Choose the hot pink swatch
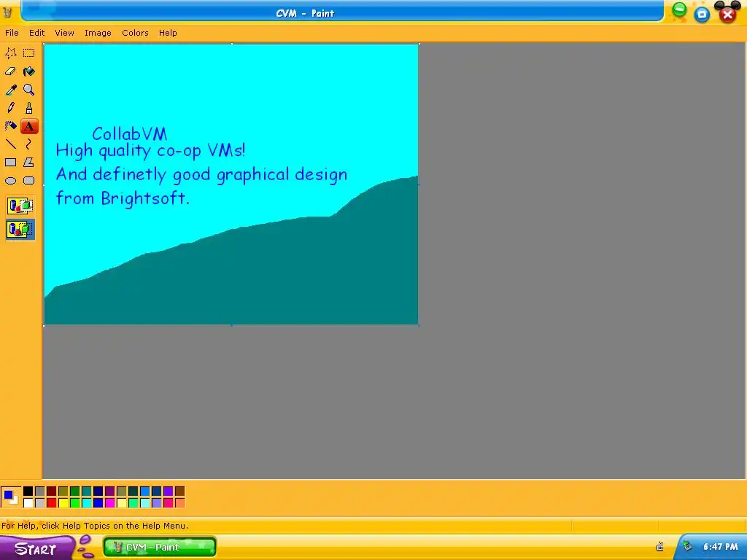747x560 pixels. tap(169, 502)
